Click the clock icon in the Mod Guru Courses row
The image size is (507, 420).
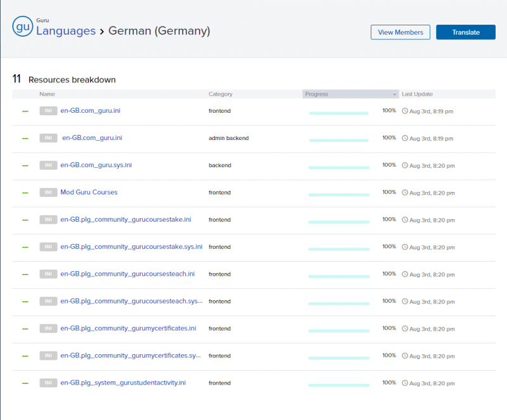click(405, 193)
